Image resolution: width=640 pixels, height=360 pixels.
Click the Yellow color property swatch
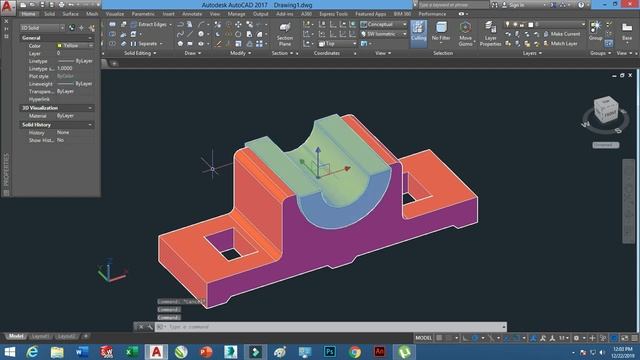click(60, 46)
